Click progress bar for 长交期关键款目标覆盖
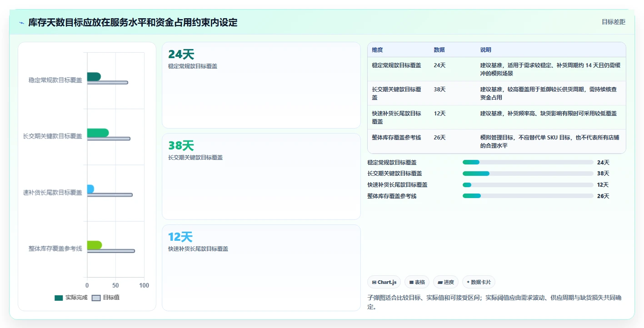Viewport: 644px width, 328px height. pos(528,174)
